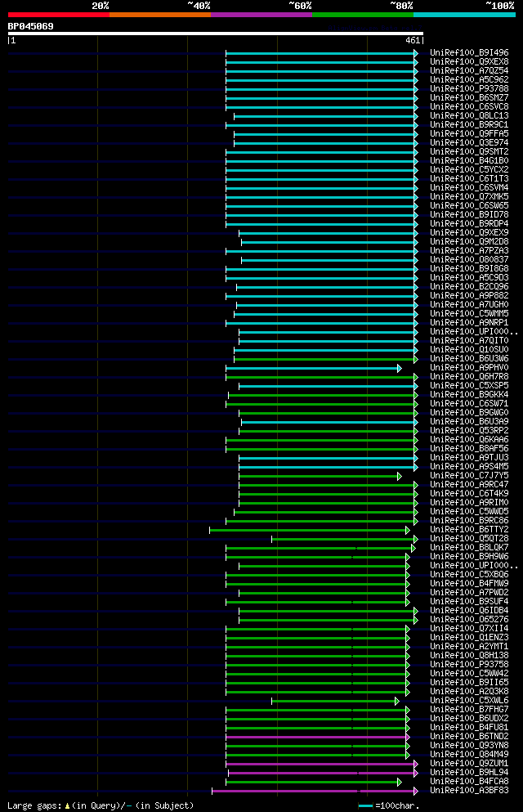Choose hit UniRef100_B2CQ96
Image resolution: width=523 pixels, height=812 pixels.
[469, 286]
